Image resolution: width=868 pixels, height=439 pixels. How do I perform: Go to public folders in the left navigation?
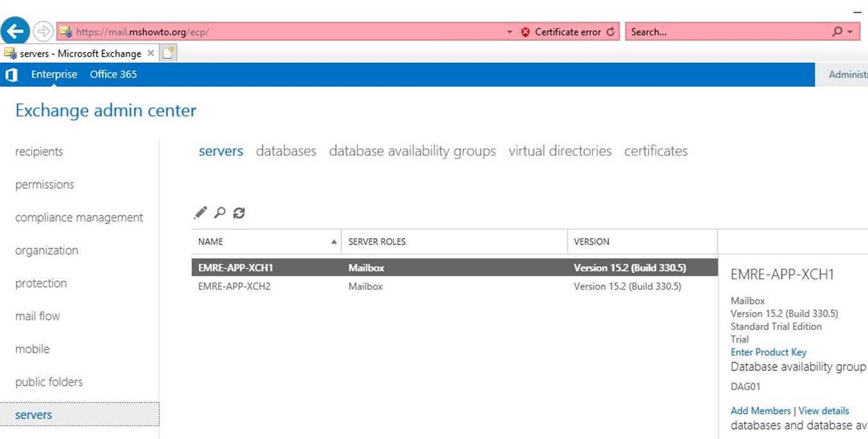[x=49, y=382]
